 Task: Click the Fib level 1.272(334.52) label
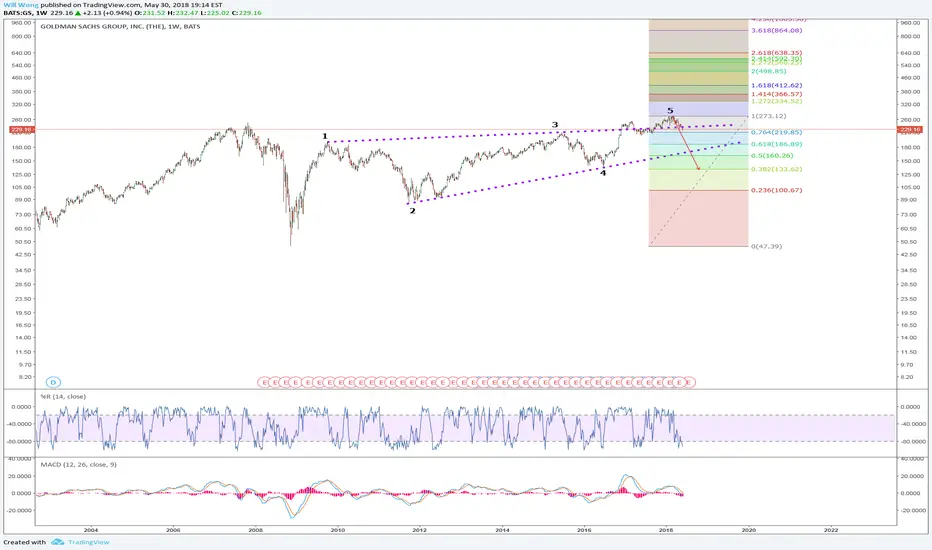click(776, 101)
